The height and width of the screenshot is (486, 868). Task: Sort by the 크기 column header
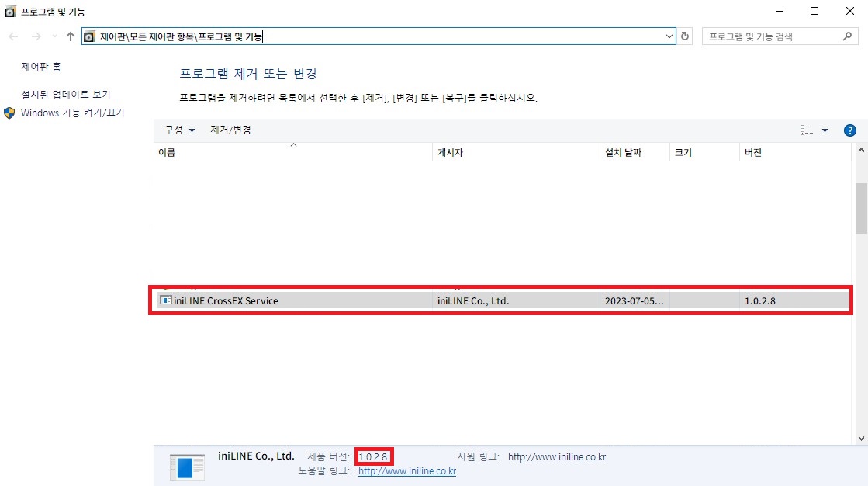(x=704, y=152)
